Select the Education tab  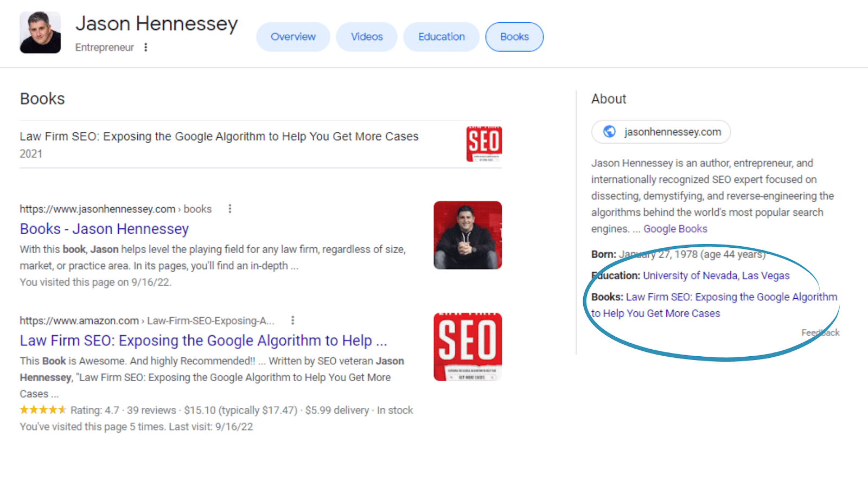pos(442,37)
